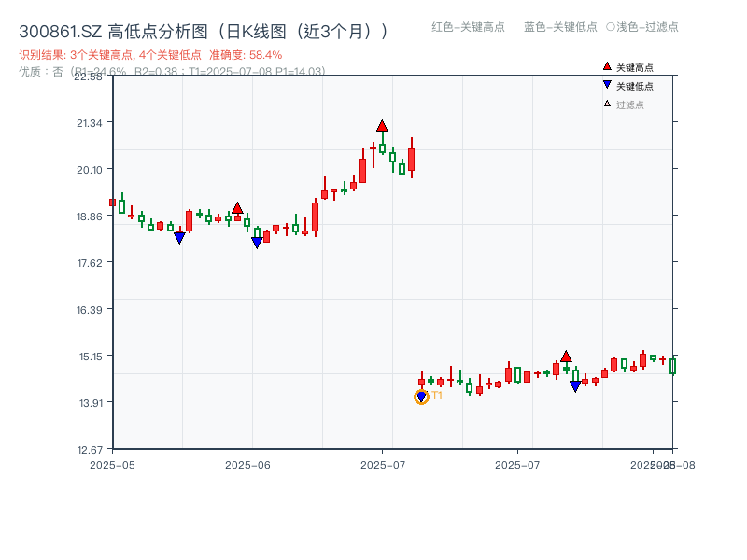
Task: Toggle the 浅色-过滤点 legend item
Action: point(640,28)
